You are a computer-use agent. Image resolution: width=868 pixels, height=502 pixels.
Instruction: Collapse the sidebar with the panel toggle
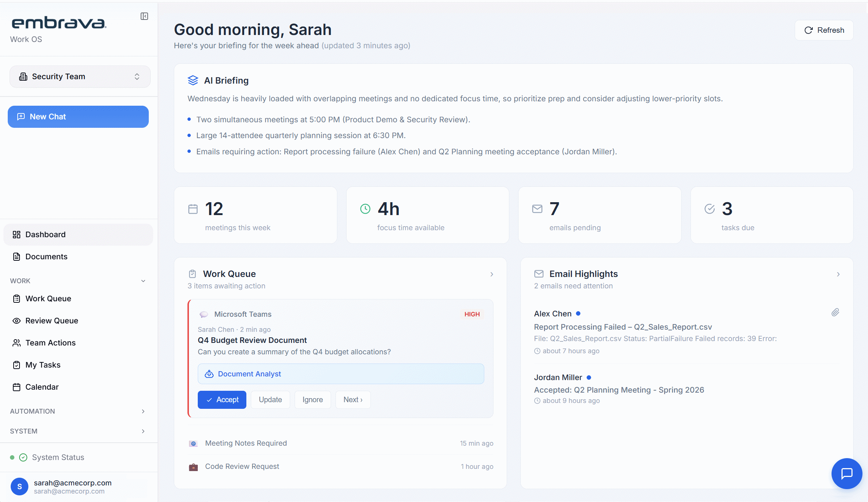tap(144, 16)
